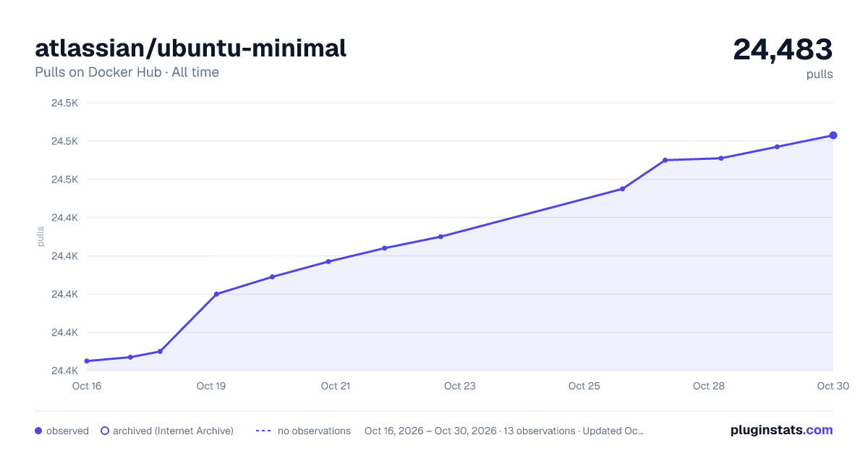Click the Pulls on Docker Hub subtitle
The image size is (868, 456).
(x=127, y=72)
